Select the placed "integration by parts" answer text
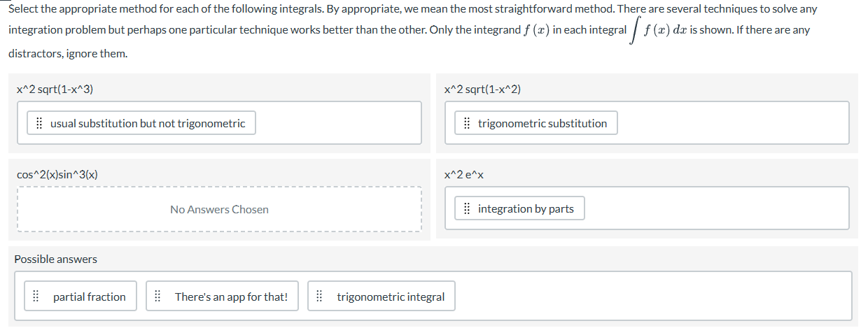This screenshot has width=868, height=335. 526,208
